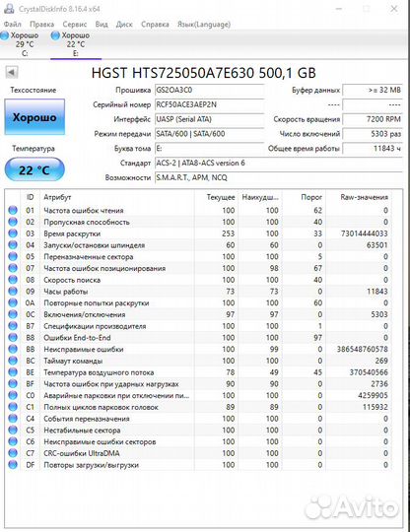The height and width of the screenshot is (532, 410).
Task: Click status dot for Время раскрутки
Action: point(13,233)
